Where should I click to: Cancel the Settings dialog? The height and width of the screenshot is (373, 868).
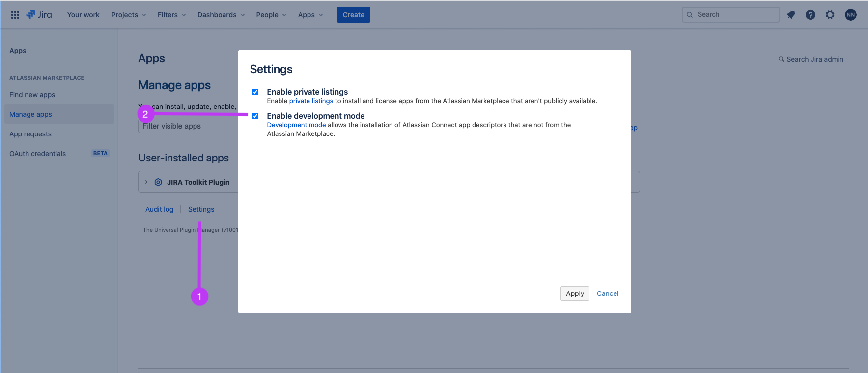click(x=607, y=293)
